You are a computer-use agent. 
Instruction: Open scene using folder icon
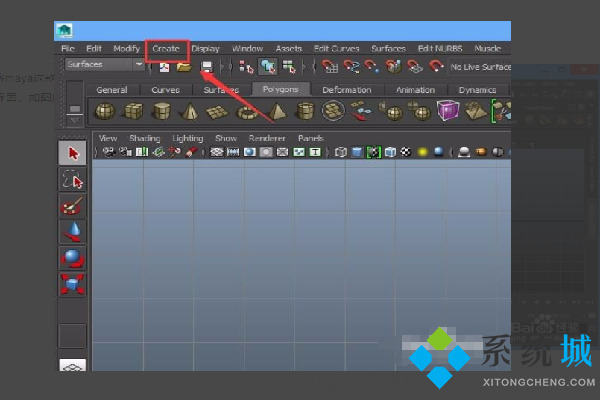(x=184, y=67)
